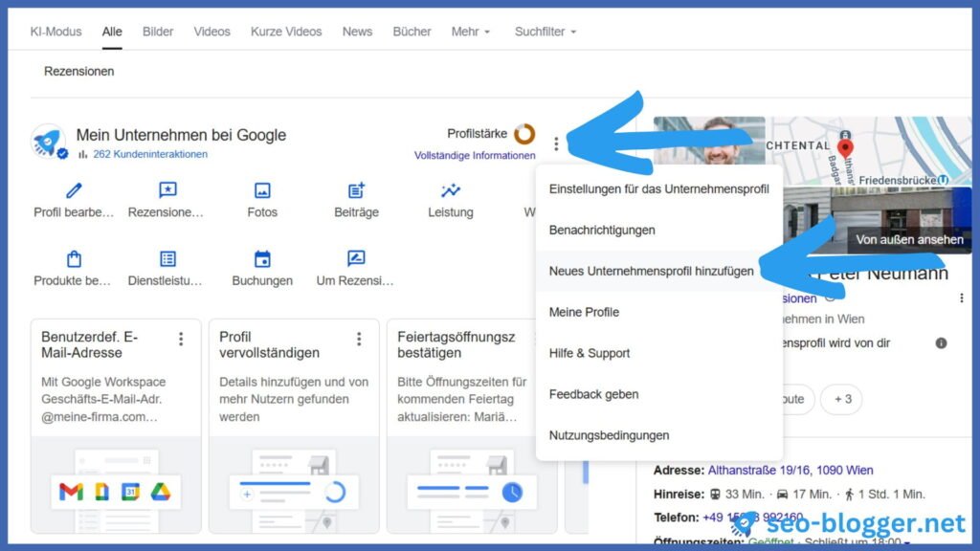The image size is (980, 551).
Task: Open the Buchungen calendar icon
Action: coord(262,258)
